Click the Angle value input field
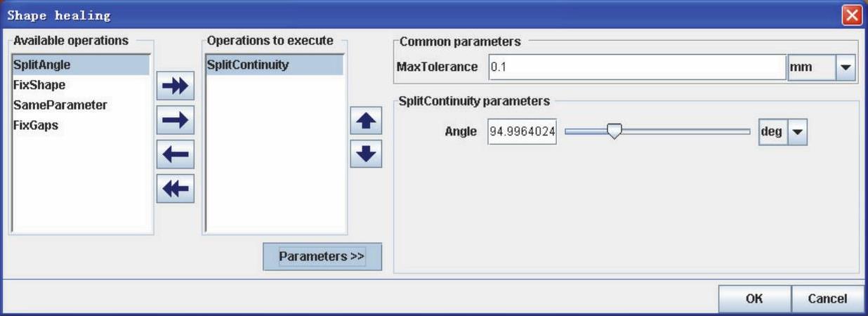The height and width of the screenshot is (316, 868). tap(522, 131)
